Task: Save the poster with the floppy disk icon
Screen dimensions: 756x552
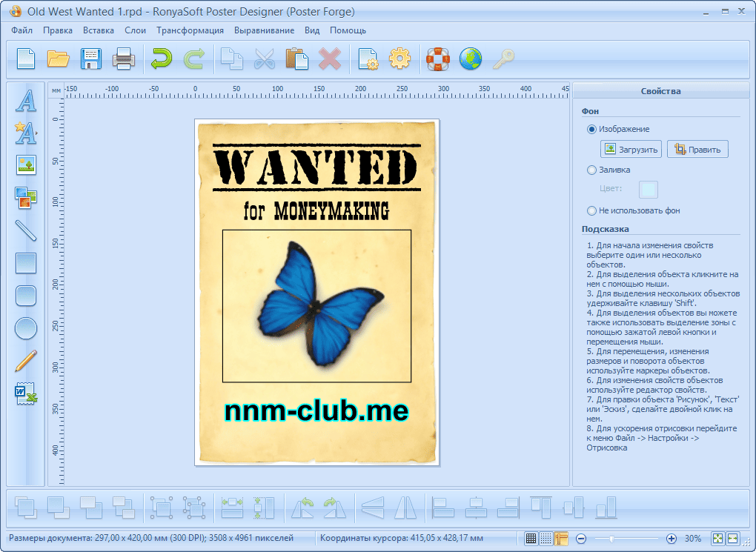Action: [90, 59]
